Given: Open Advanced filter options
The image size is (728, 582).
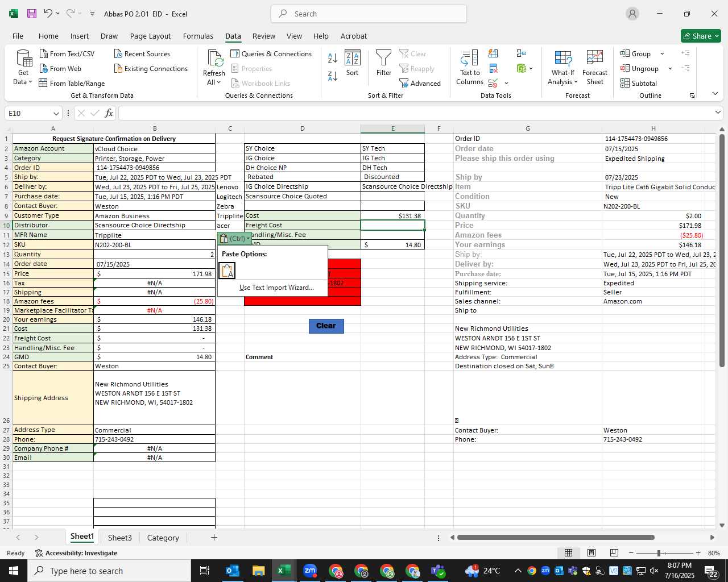Looking at the screenshot, I should 420,83.
